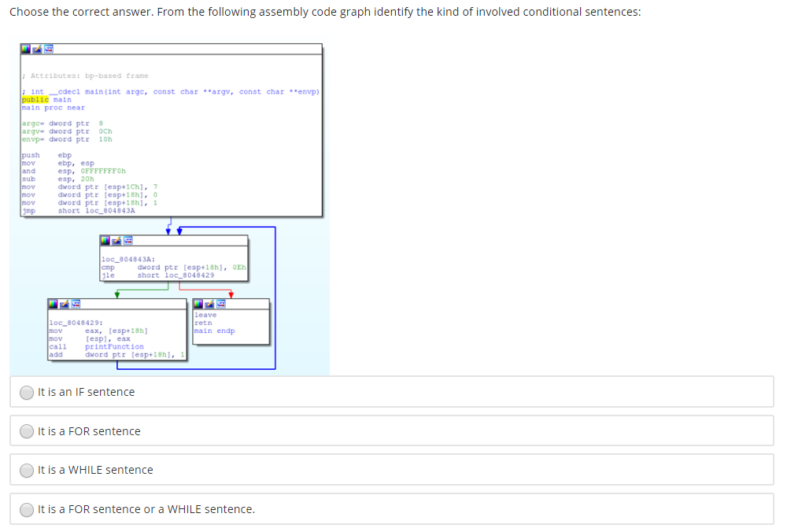
Task: Click the 'It is an IF sentence' answer text
Action: 87,392
